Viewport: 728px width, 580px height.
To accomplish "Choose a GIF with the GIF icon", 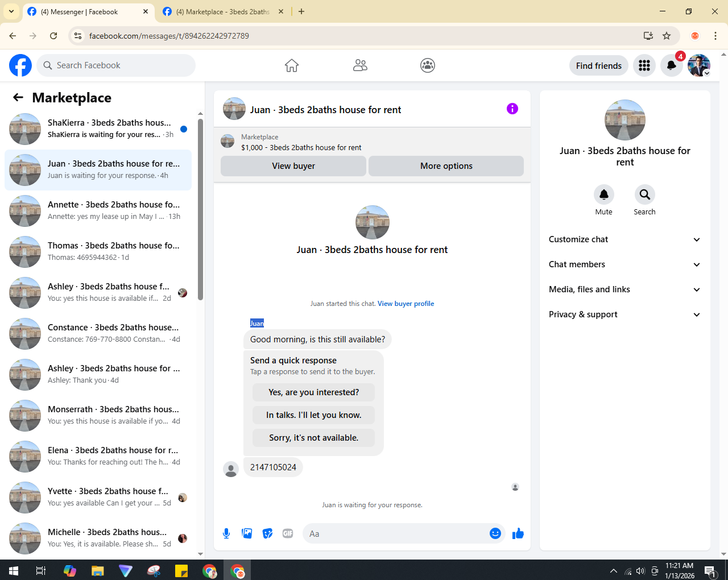I will (x=288, y=533).
